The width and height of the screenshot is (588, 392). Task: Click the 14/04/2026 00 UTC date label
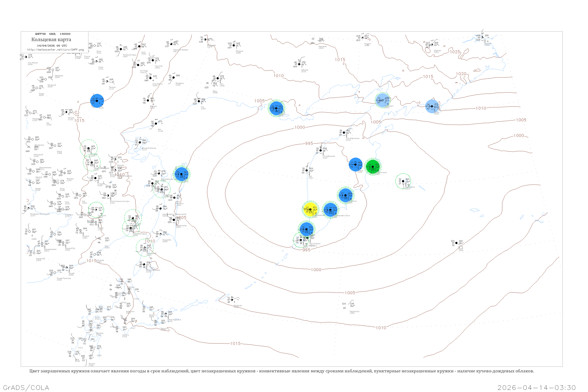pos(52,45)
